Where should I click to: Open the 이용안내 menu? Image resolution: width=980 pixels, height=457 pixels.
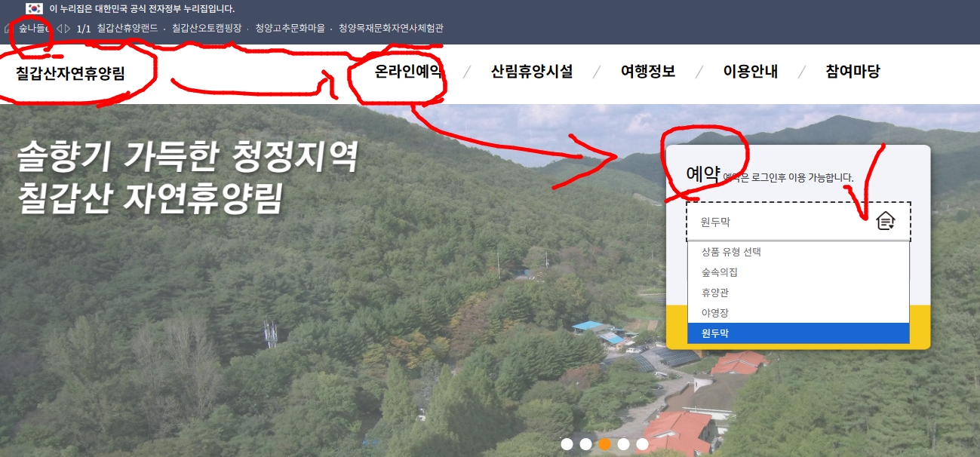[x=751, y=72]
